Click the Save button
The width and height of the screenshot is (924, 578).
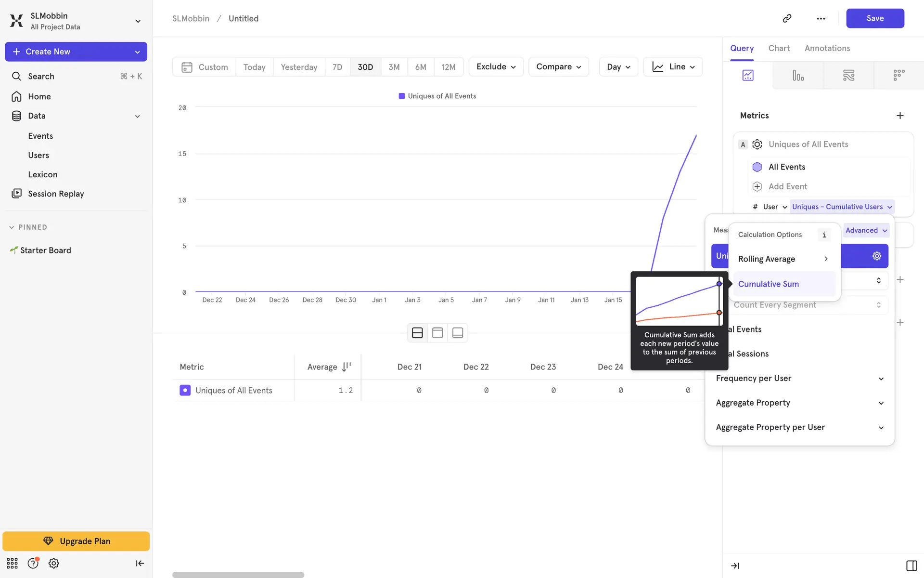874,18
